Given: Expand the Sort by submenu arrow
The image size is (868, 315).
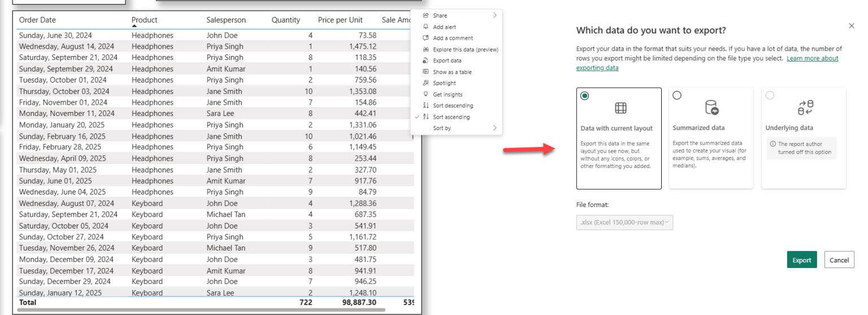Looking at the screenshot, I should pos(494,128).
